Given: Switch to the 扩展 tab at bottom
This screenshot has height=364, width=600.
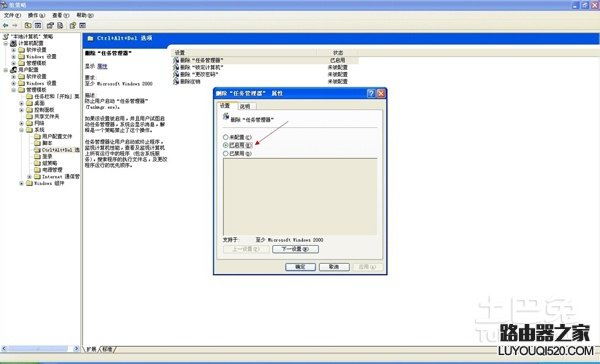Looking at the screenshot, I should point(91,349).
